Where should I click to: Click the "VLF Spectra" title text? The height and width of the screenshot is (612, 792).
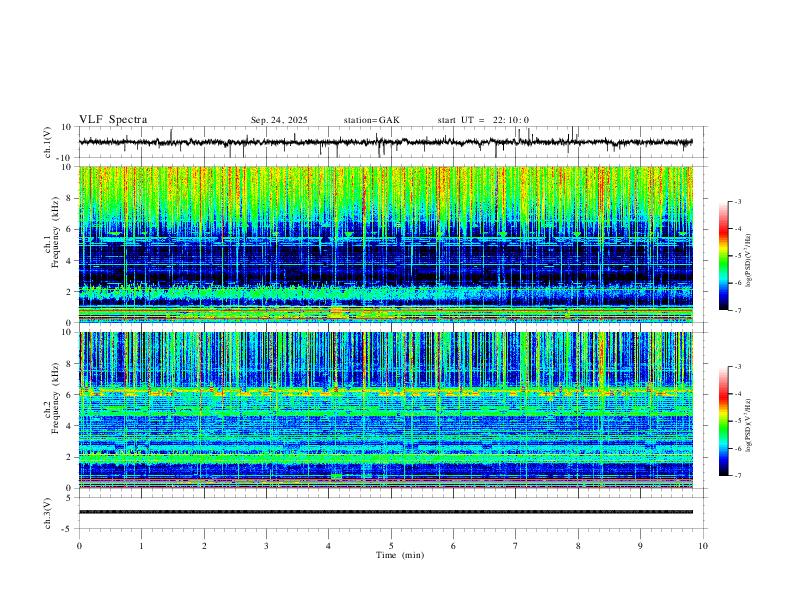113,120
